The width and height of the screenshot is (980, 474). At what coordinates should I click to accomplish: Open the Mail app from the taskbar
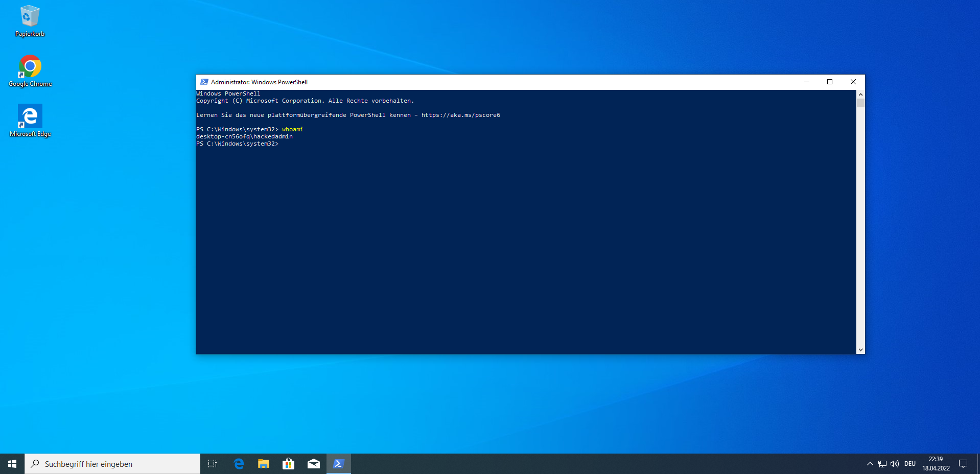pyautogui.click(x=314, y=464)
